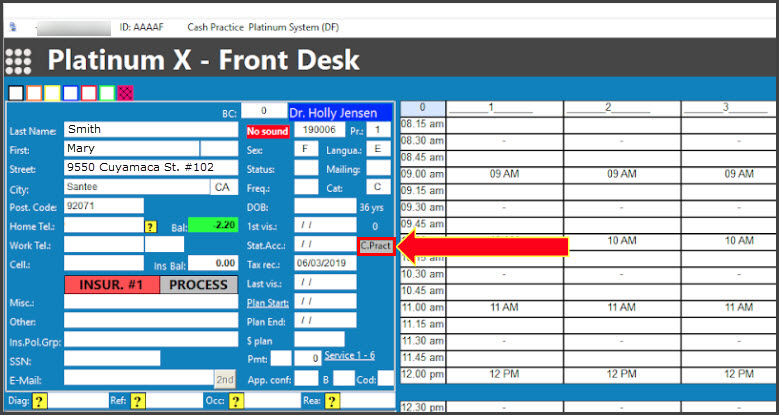Select the pink crosshatched swatch
Screen dimensions: 779x415
pos(125,93)
